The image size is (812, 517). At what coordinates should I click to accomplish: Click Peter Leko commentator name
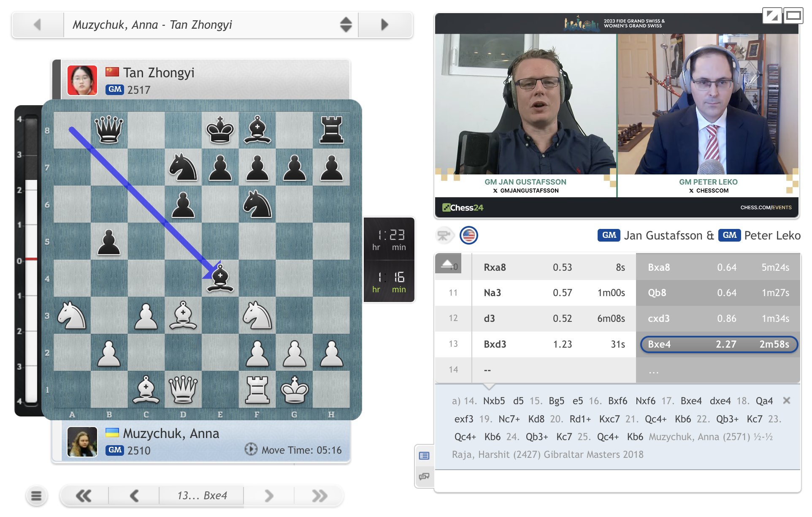point(772,235)
